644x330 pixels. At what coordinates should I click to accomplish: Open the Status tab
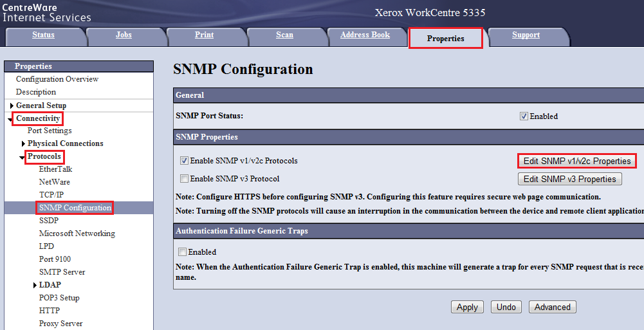pos(43,35)
